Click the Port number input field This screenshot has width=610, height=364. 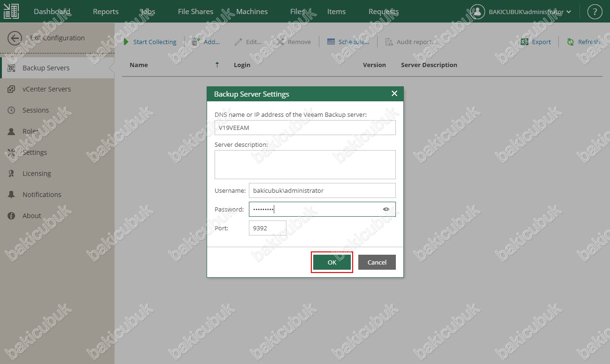[x=267, y=228]
